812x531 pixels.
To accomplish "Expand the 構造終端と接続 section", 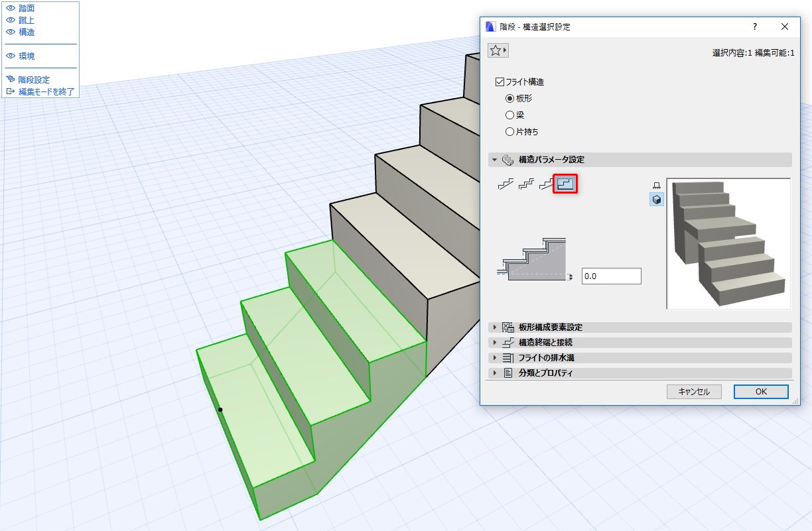I will pyautogui.click(x=641, y=343).
